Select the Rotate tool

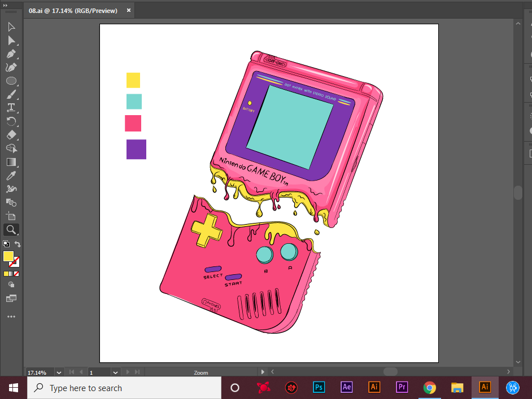pyautogui.click(x=11, y=121)
